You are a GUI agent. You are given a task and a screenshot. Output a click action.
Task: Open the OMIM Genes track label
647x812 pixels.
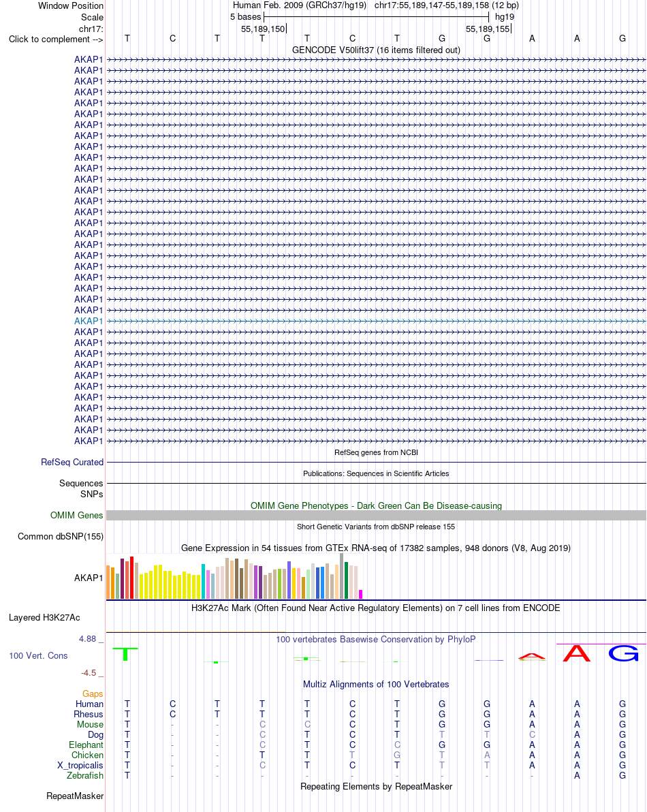(x=76, y=515)
